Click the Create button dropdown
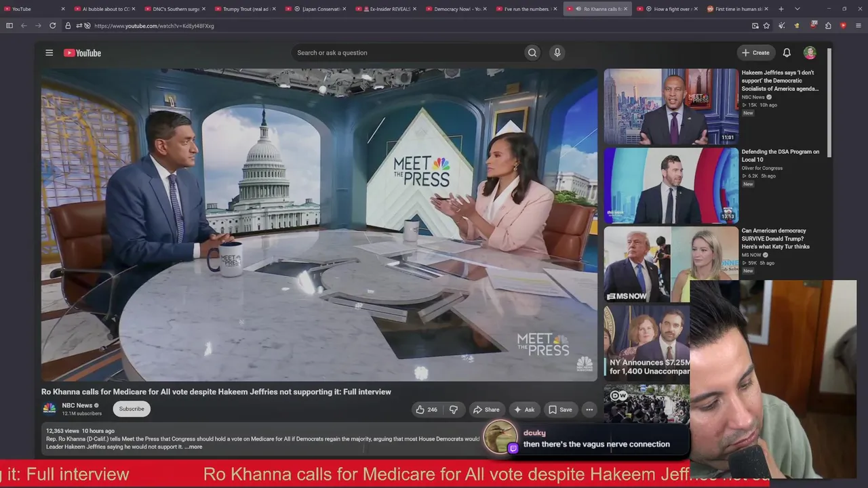This screenshot has height=488, width=868. pyautogui.click(x=756, y=53)
